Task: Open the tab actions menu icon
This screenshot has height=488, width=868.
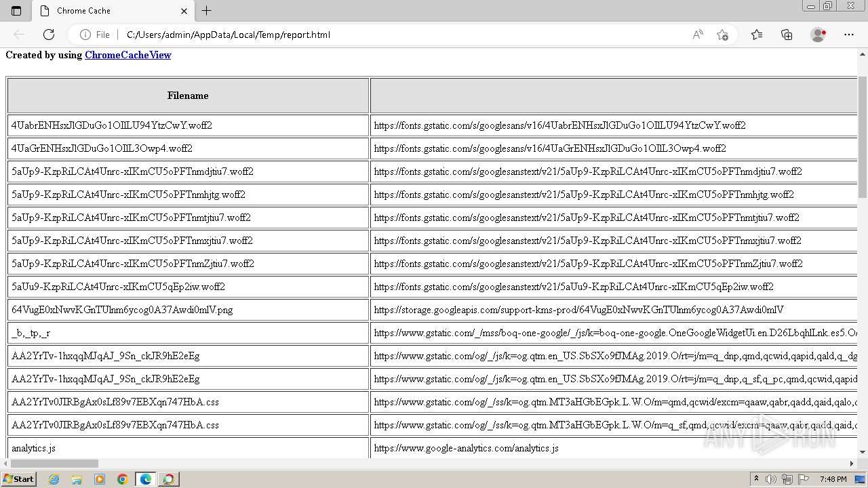Action: click(x=16, y=11)
